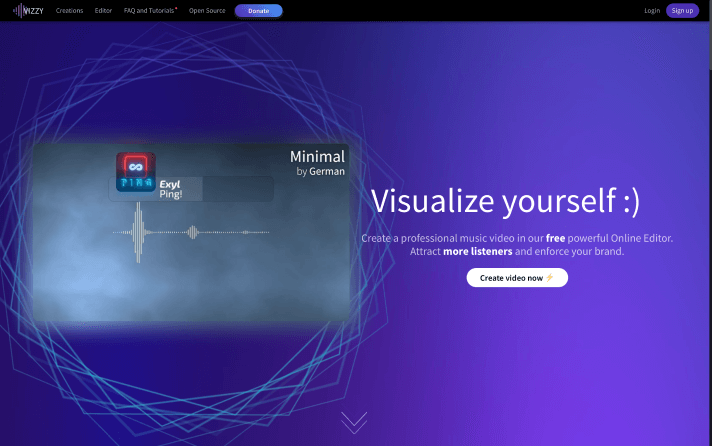Open the Editor from the top navigation
Image resolution: width=712 pixels, height=446 pixels.
tap(103, 10)
